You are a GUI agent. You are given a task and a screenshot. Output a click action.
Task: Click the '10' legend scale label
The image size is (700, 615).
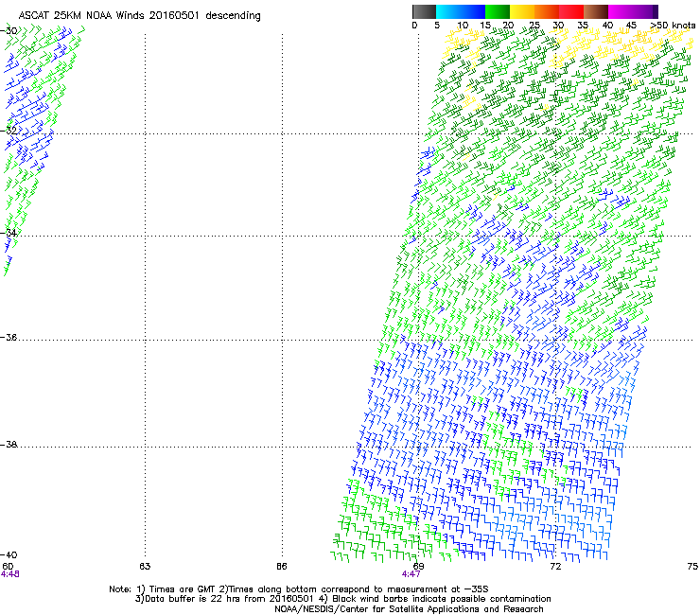(x=463, y=26)
